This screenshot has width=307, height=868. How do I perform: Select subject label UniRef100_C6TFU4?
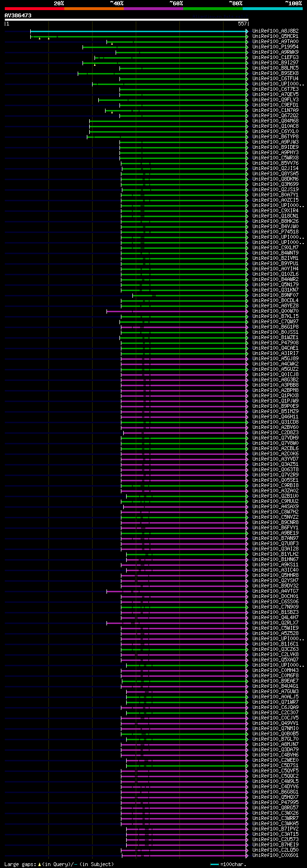pyautogui.click(x=275, y=79)
